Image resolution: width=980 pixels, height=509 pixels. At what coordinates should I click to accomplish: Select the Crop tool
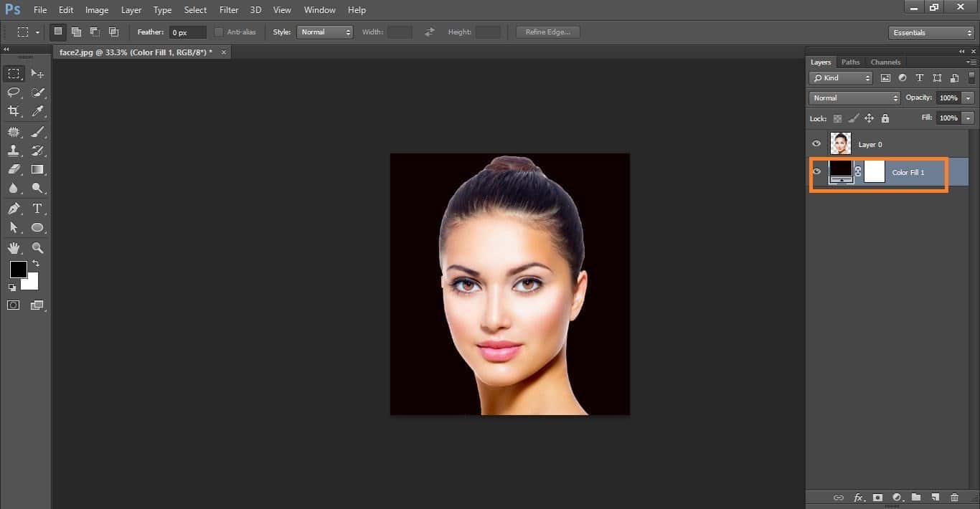pos(14,111)
